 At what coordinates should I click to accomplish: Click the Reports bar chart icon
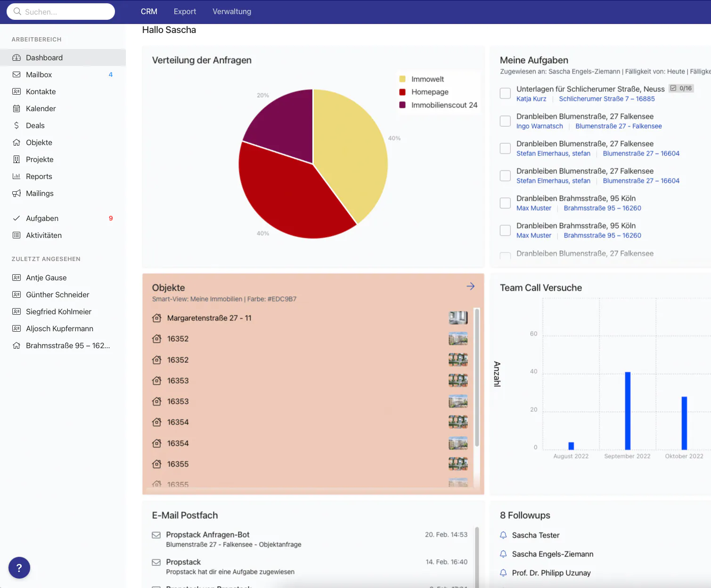tap(16, 176)
